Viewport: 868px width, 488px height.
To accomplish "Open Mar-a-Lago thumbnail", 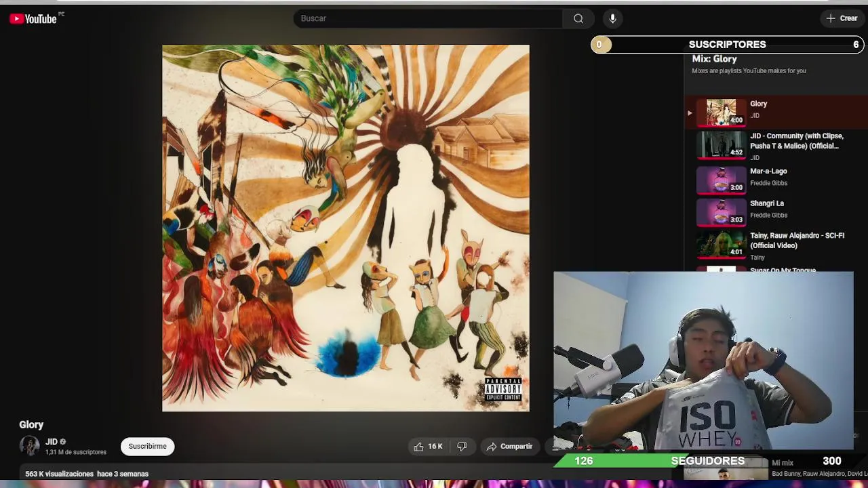I will coord(722,180).
